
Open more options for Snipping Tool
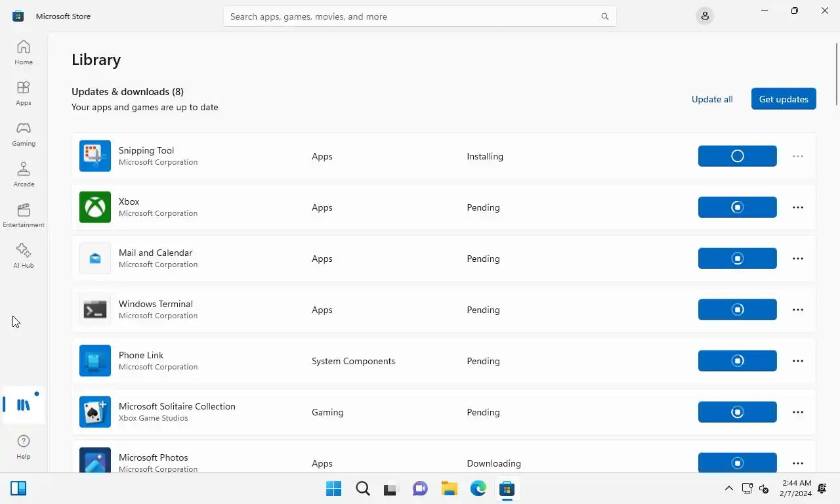pyautogui.click(x=798, y=156)
